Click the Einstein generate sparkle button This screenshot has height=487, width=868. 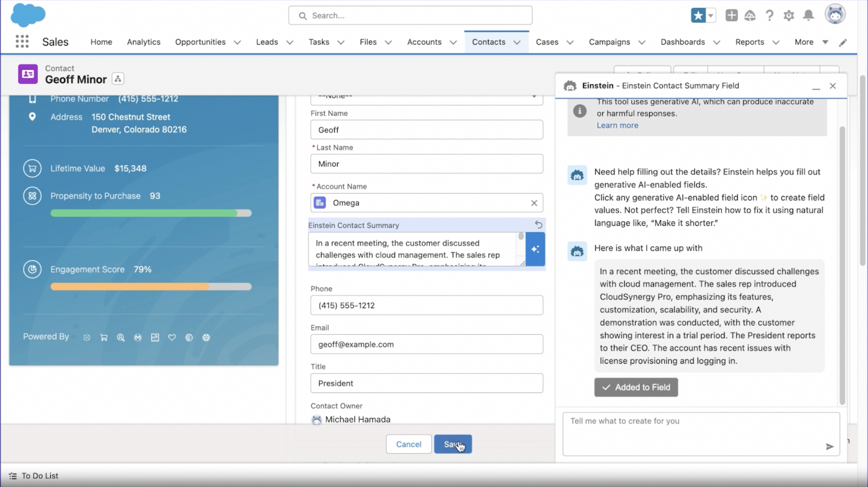click(535, 249)
